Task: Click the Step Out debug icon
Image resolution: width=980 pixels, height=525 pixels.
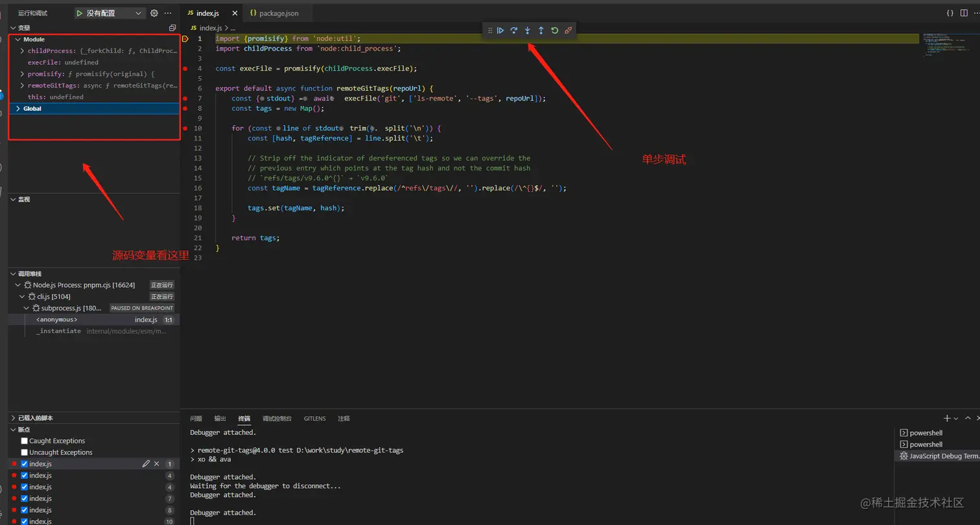Action: [541, 30]
